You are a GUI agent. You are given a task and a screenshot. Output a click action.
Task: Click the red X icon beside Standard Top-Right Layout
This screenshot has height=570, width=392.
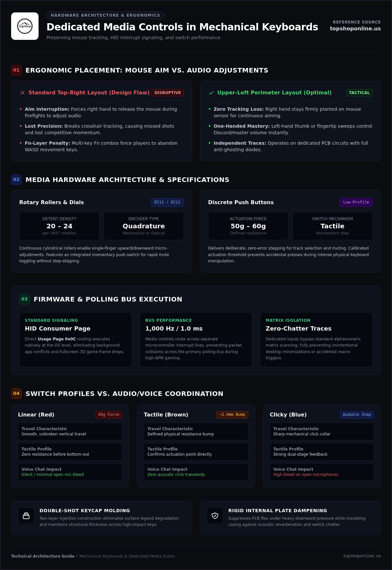tap(23, 93)
